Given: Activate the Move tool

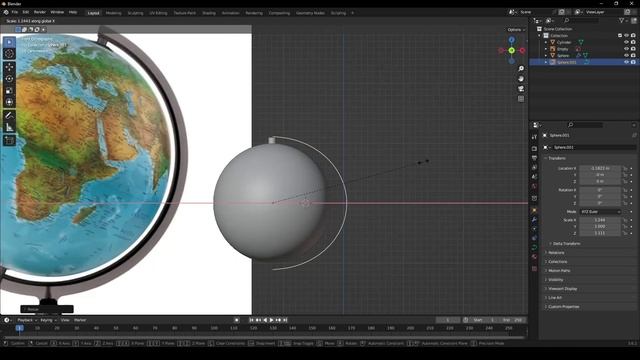Looking at the screenshot, I should click(x=9, y=67).
